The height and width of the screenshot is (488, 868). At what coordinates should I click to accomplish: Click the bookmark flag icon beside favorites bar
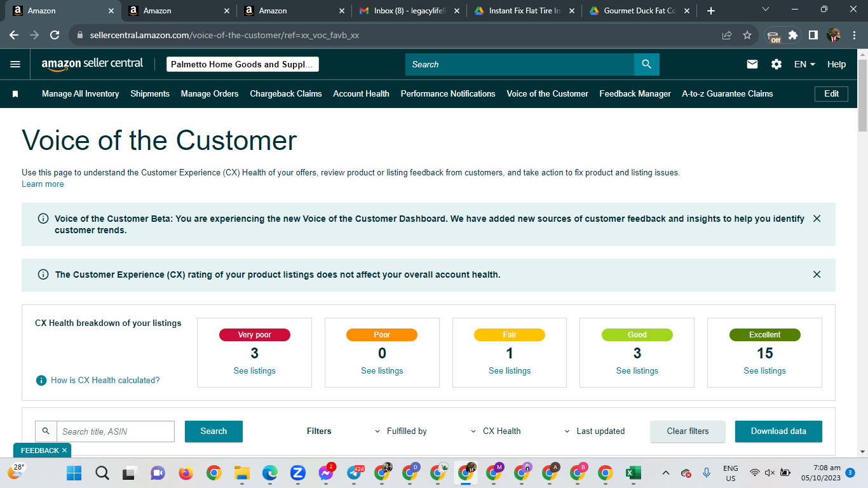click(15, 94)
